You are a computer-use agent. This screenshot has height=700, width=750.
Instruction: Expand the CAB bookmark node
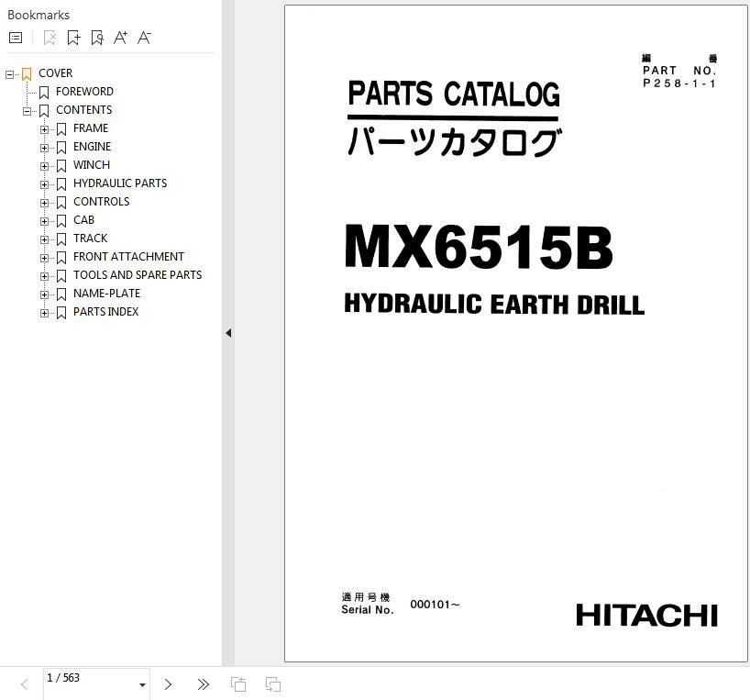pyautogui.click(x=44, y=221)
